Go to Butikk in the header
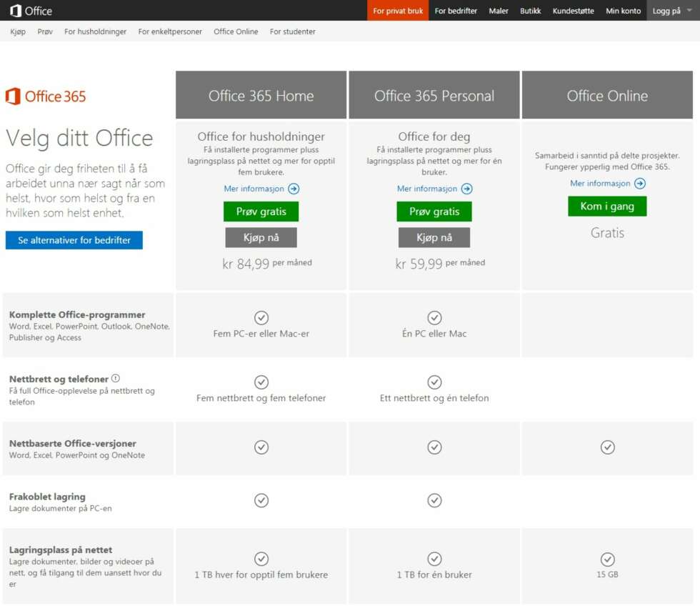 tap(530, 10)
